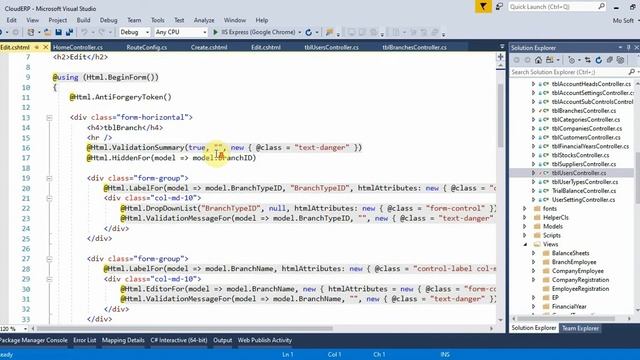
Task: Click the Collapse All icon in Solution Explorer
Action: pos(610,60)
